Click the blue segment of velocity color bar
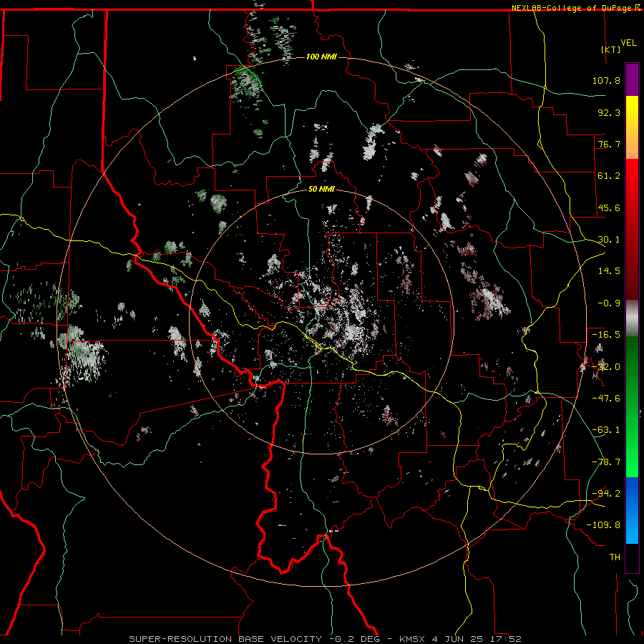 (x=632, y=510)
